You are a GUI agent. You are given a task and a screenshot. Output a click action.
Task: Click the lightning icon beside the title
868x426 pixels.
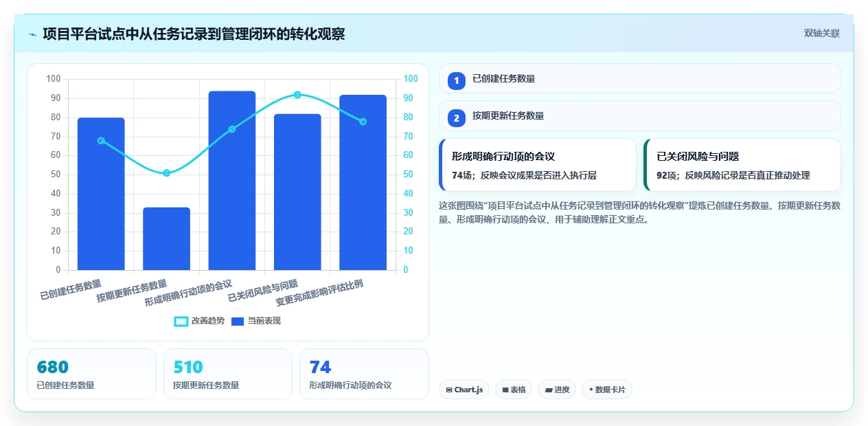click(32, 34)
